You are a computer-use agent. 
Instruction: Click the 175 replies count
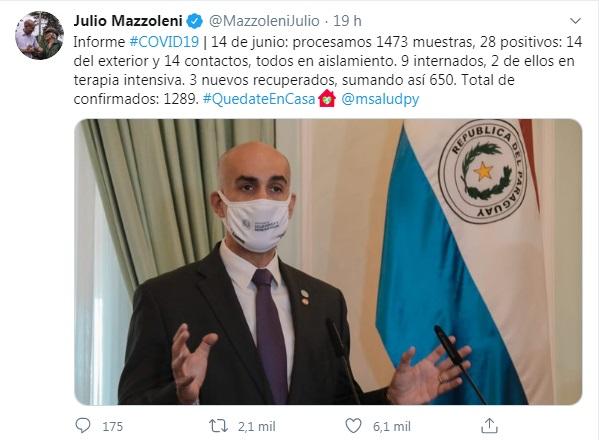tap(113, 426)
